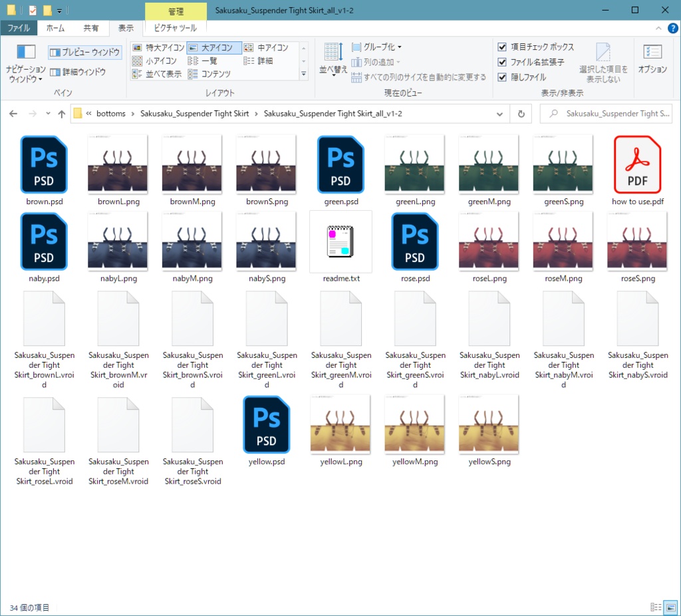Open the ribbon help question mark icon
Image resolution: width=681 pixels, height=616 pixels.
tap(672, 28)
